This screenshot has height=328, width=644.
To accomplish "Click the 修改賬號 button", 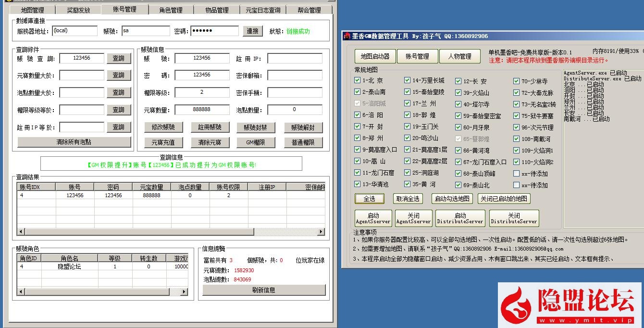I will click(163, 127).
